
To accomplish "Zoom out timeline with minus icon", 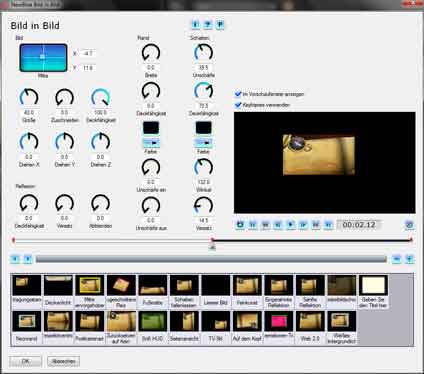I will [396, 259].
